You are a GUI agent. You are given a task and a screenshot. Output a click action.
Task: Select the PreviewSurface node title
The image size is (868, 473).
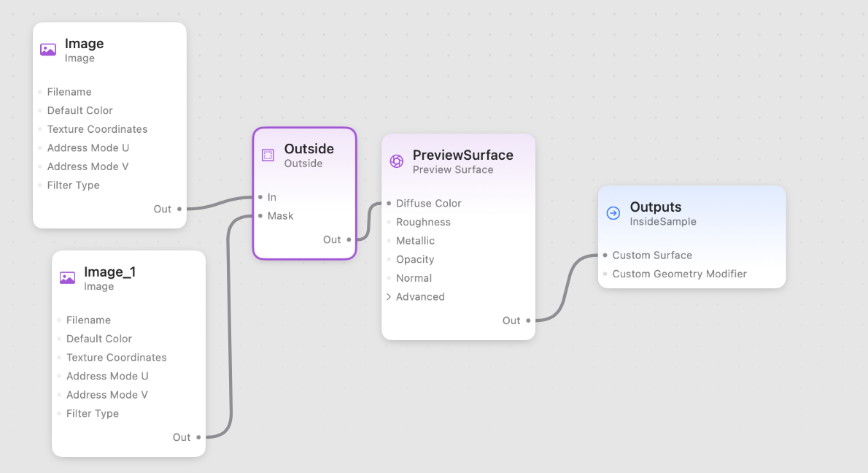click(462, 155)
